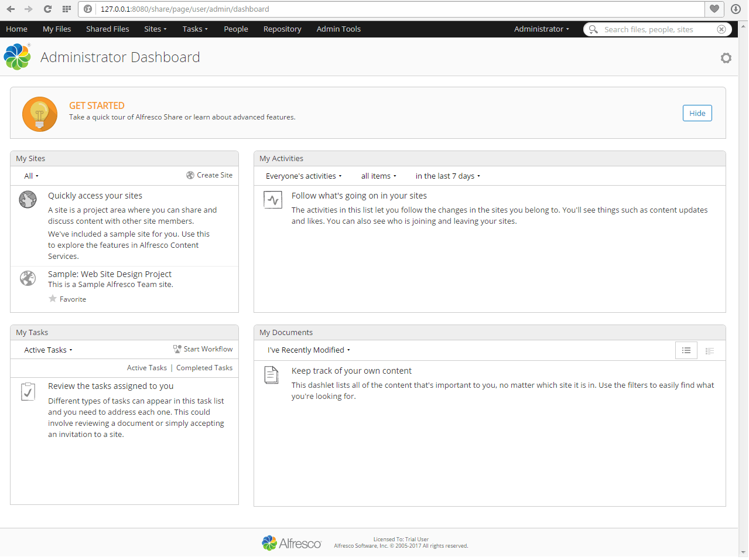Click the Favorite star for sample site
749x560 pixels.
pyautogui.click(x=53, y=299)
